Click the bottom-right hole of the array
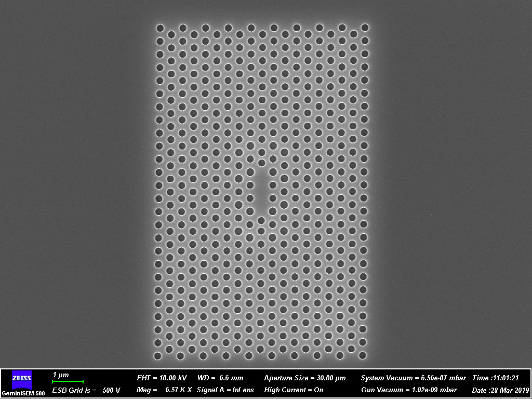Screen dimensions: 532x399 point(363,355)
